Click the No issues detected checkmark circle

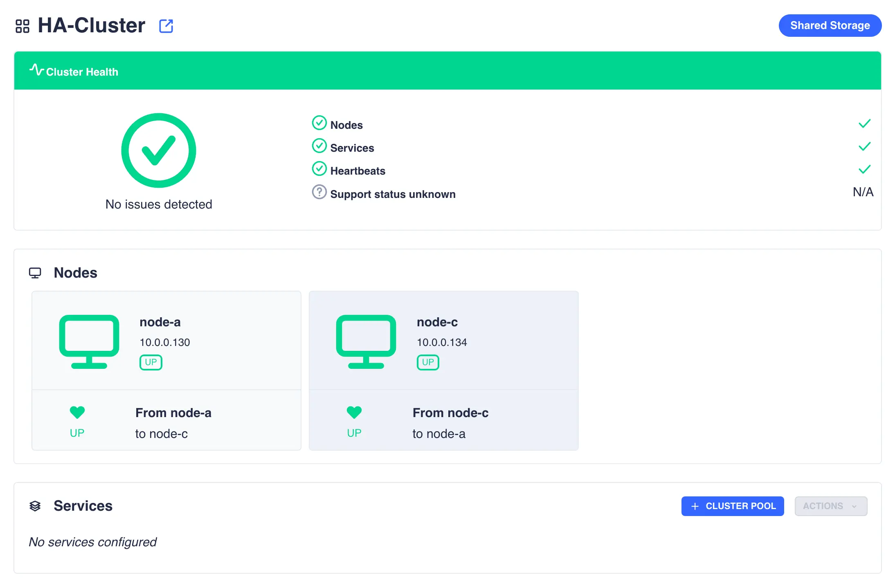coord(158,150)
